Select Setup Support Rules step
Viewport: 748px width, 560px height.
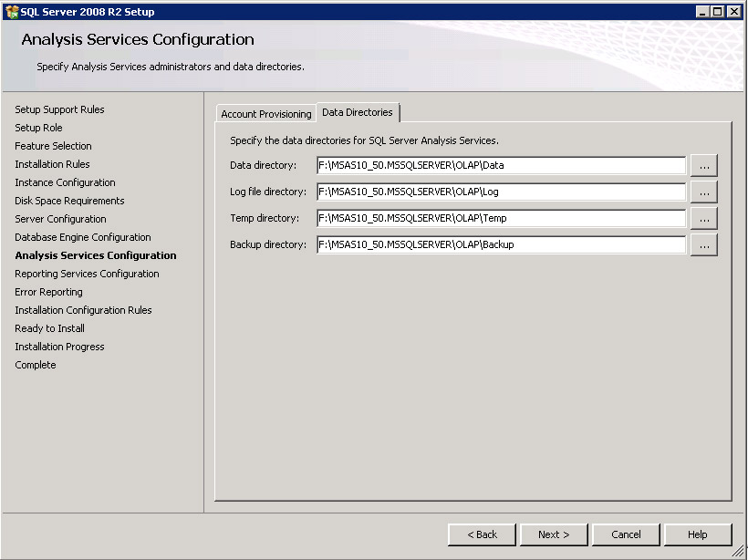coord(59,109)
